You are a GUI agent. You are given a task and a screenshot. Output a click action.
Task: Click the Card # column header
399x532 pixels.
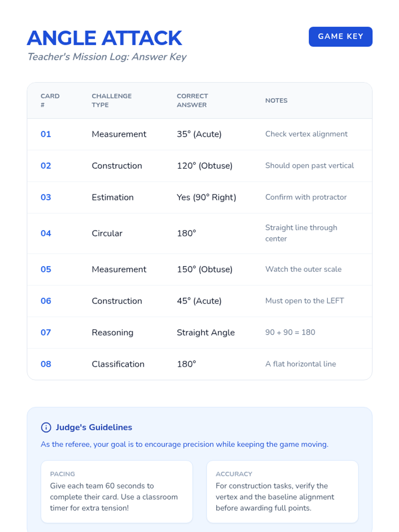click(50, 100)
